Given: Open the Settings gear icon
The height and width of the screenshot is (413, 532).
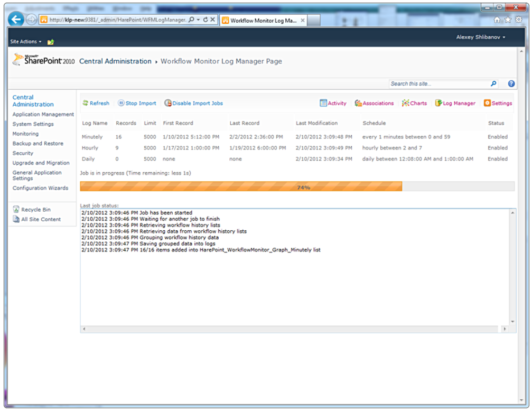Looking at the screenshot, I should [x=487, y=104].
